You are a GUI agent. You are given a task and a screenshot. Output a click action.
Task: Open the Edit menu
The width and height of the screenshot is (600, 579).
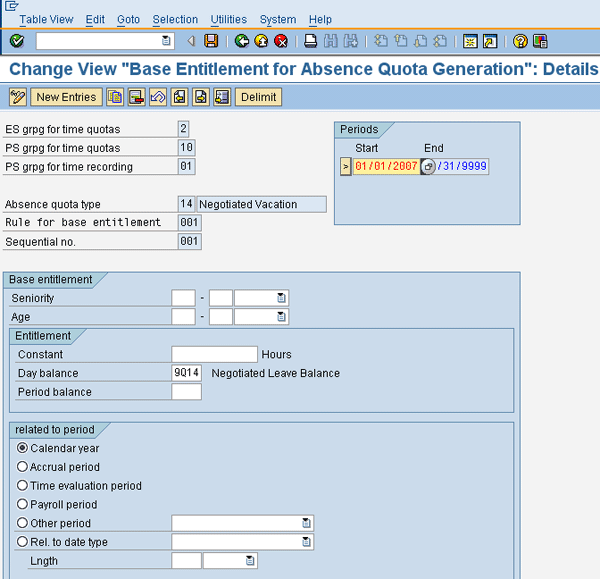click(95, 20)
